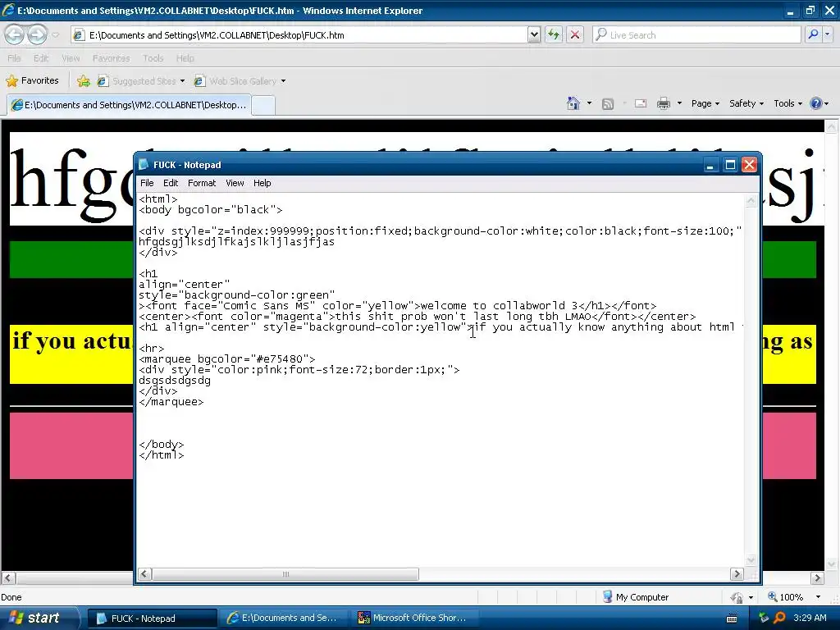Expand the zoom level dropdown arrow
The height and width of the screenshot is (630, 840).
pos(818,597)
